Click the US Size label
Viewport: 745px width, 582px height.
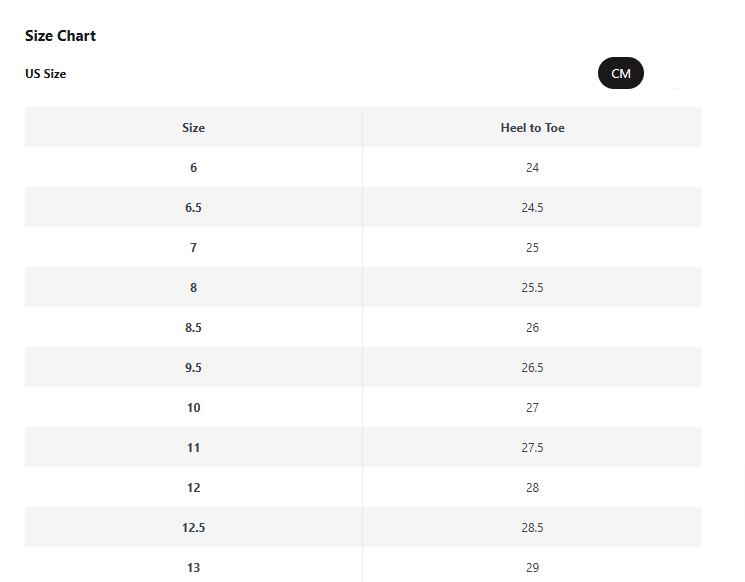click(x=46, y=74)
